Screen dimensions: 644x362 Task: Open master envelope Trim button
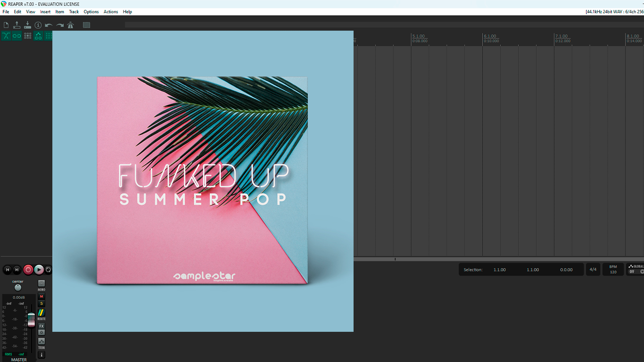(x=41, y=341)
